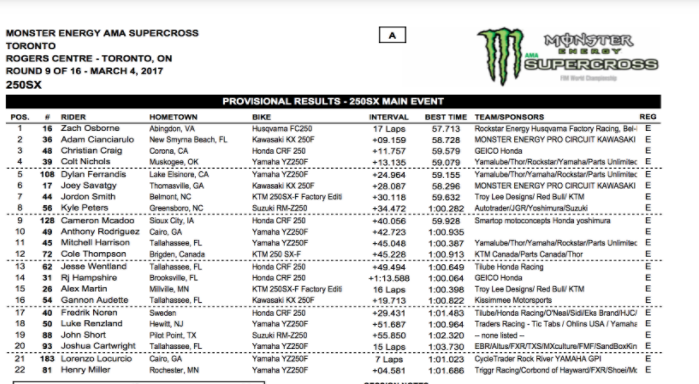The image size is (699, 384).
Task: Click the Monster Energy claw logo
Action: (500, 56)
